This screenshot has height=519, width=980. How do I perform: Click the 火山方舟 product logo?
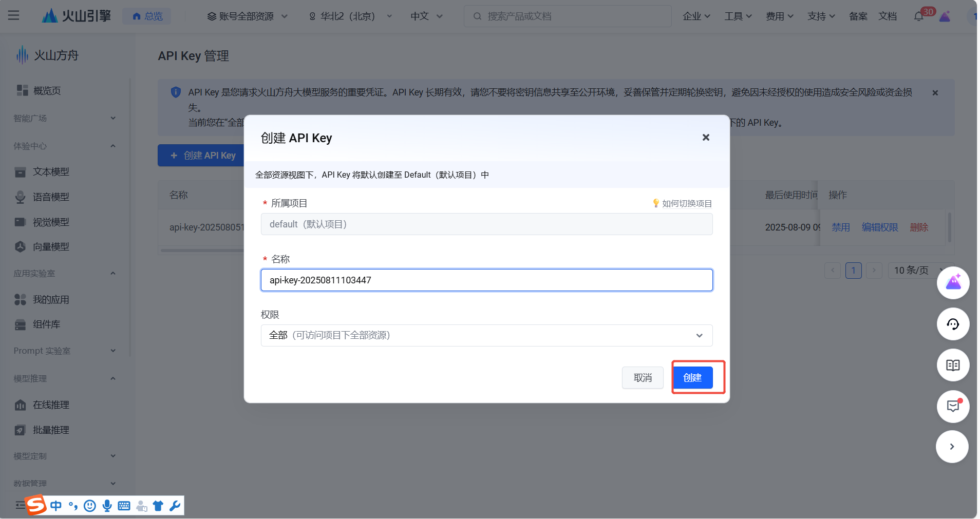click(47, 55)
